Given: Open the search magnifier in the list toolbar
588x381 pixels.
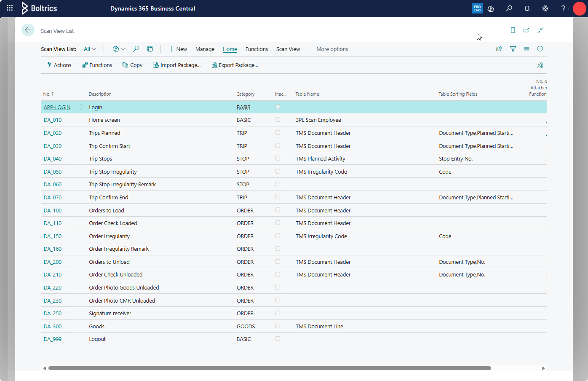Looking at the screenshot, I should (x=136, y=49).
